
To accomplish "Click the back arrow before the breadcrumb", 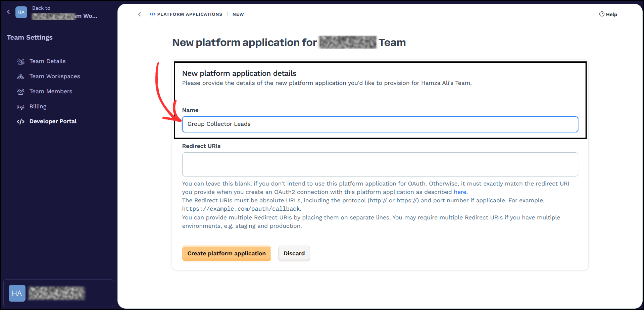I will pos(140,14).
